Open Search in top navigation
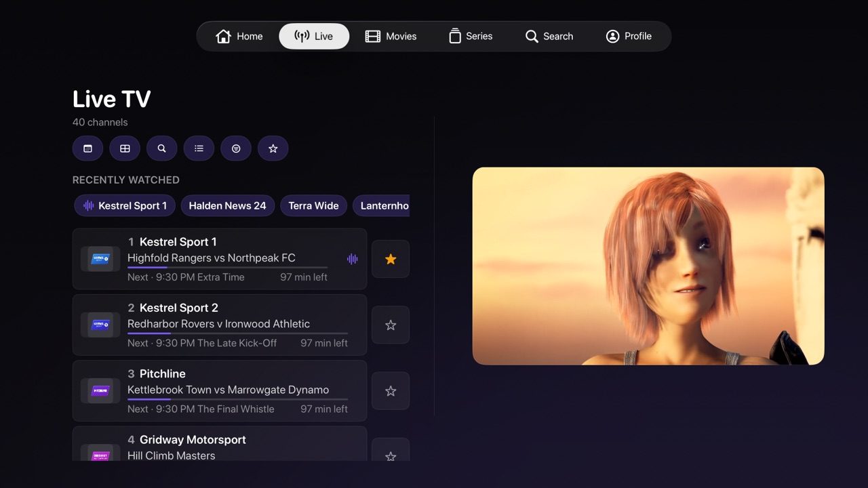 tap(549, 37)
